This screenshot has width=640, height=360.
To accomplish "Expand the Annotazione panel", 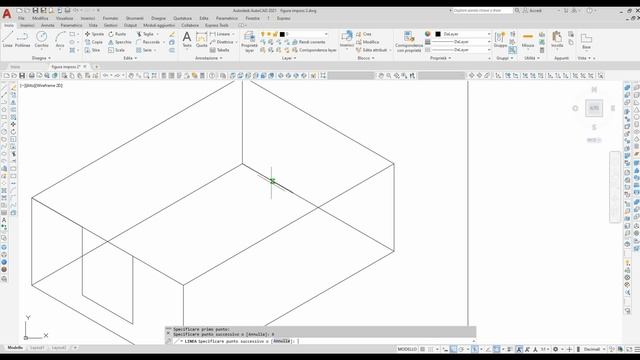I will 209,58.
